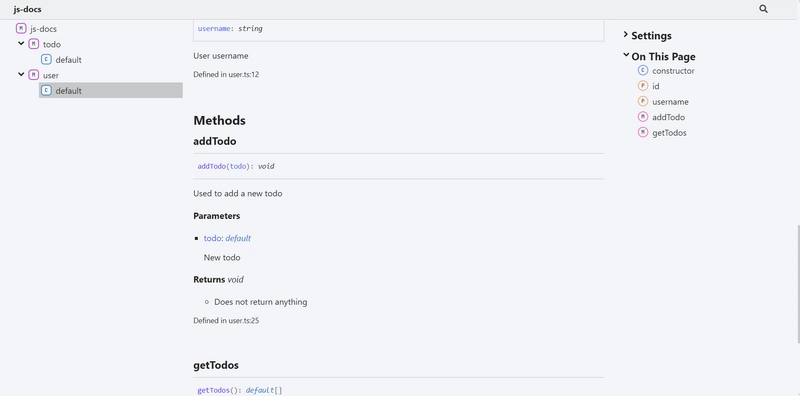Open the user.ts:25 source link
The height and width of the screenshot is (396, 800).
click(x=243, y=320)
